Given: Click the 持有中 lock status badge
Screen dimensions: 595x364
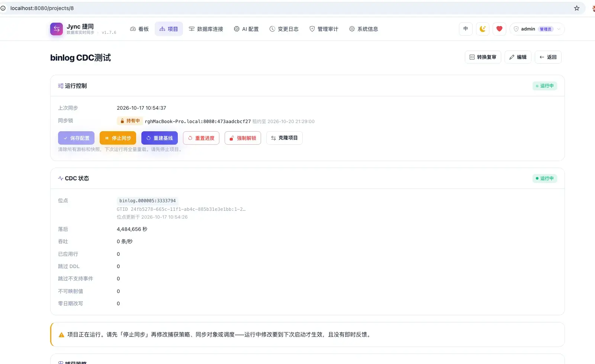Looking at the screenshot, I should 130,121.
